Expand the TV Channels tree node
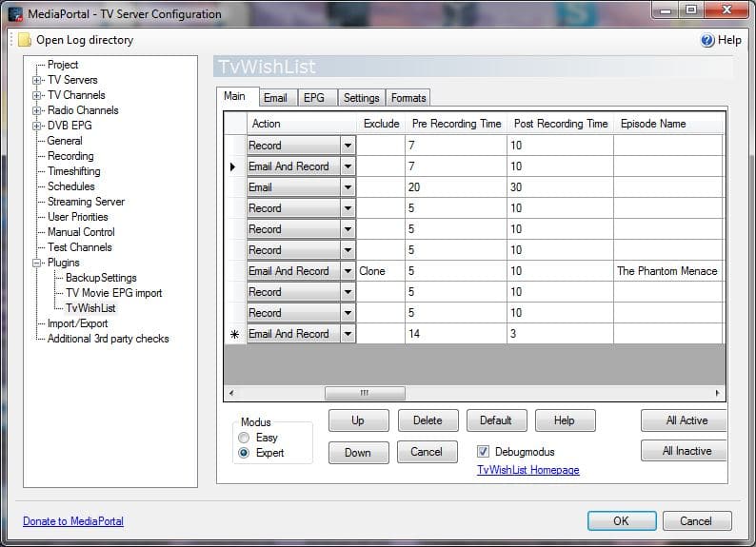The width and height of the screenshot is (756, 547). pyautogui.click(x=36, y=95)
